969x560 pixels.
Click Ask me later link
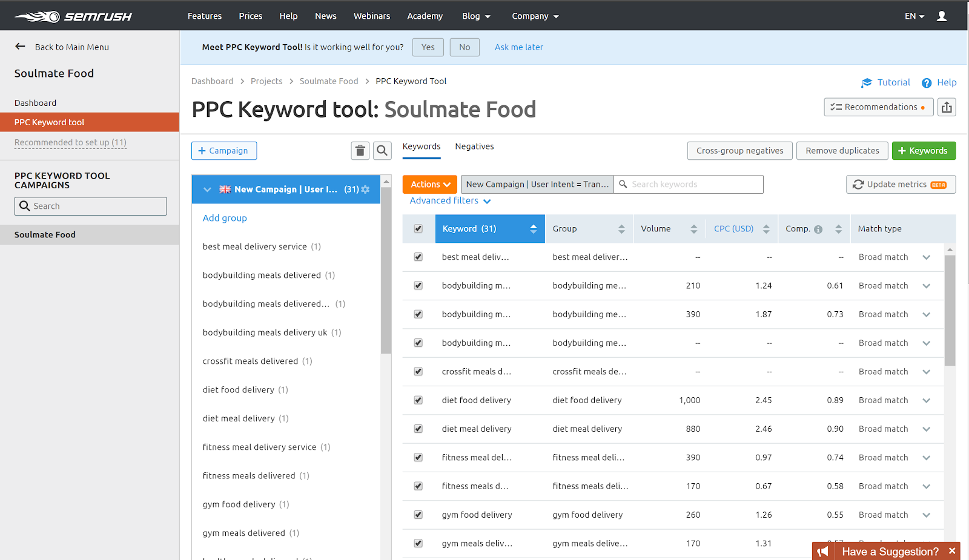[519, 47]
